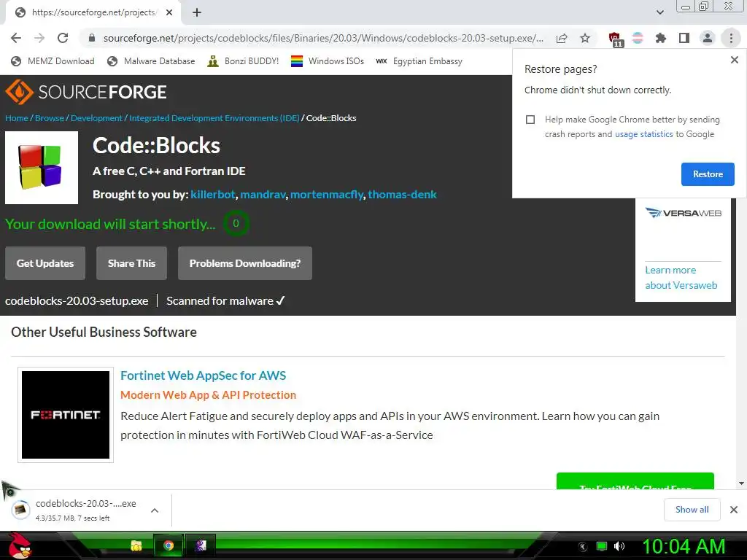Screen dimensions: 747x560
Task: Open MEMZ Download bookmark
Action: click(53, 61)
